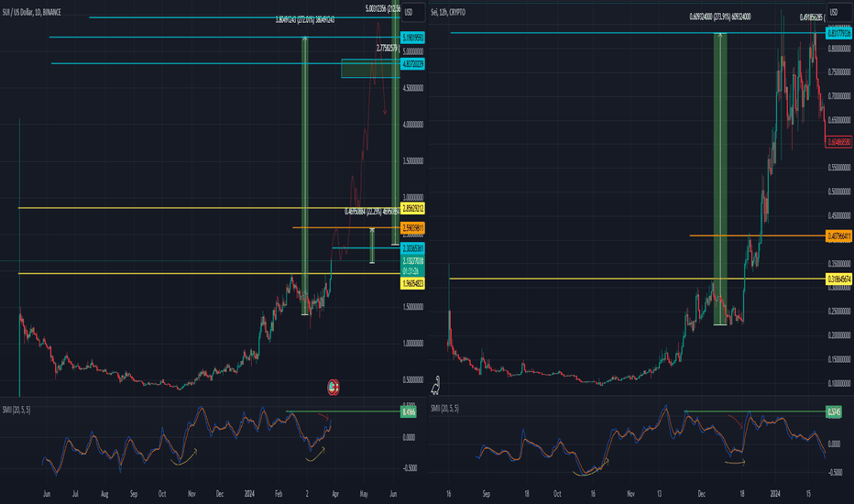Click the red last-price label on Sei chart

839,142
